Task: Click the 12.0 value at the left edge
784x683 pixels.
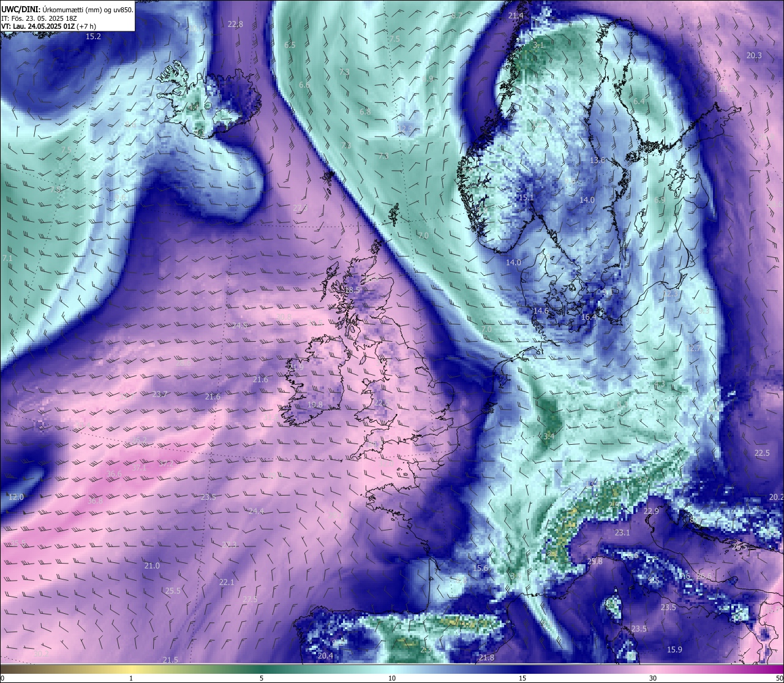Action: pos(16,497)
